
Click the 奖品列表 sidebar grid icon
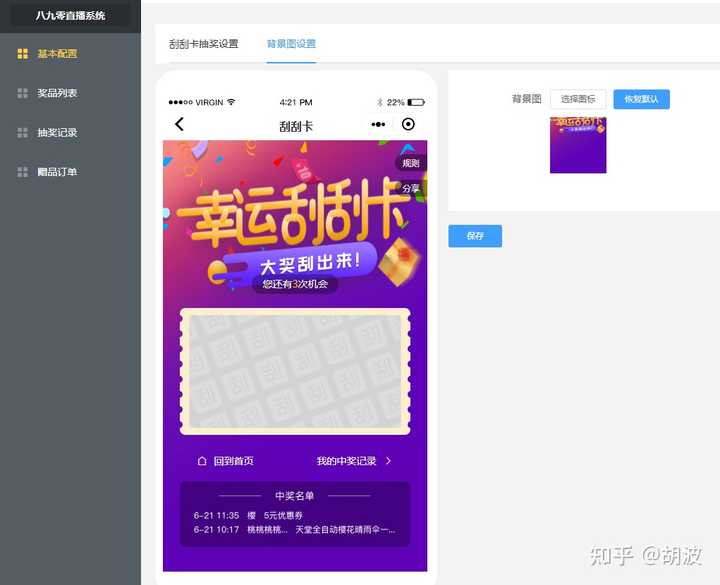[x=22, y=93]
